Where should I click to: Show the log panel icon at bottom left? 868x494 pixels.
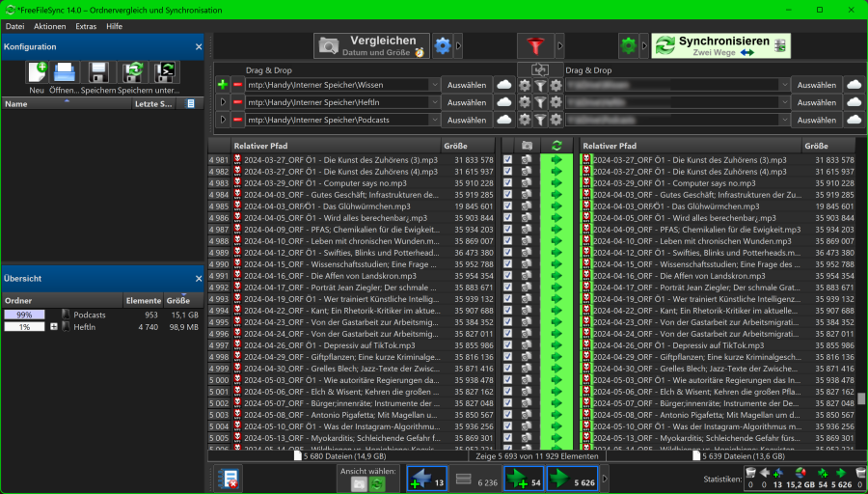point(228,480)
